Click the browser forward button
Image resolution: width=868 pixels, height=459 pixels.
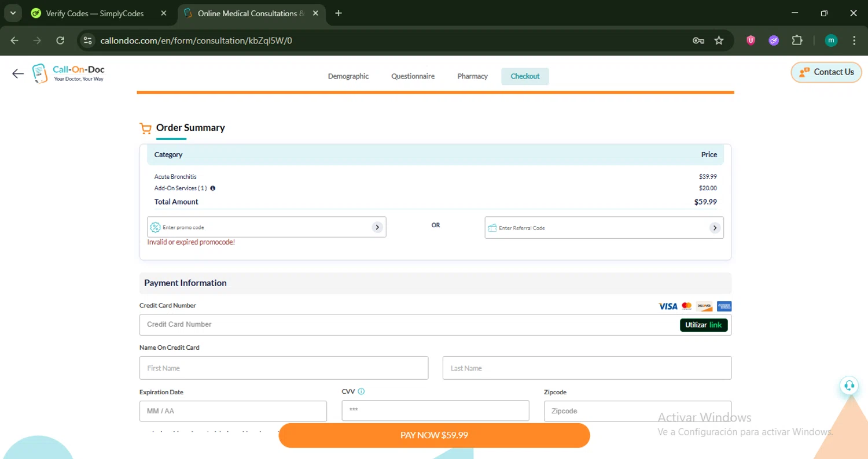click(x=38, y=40)
